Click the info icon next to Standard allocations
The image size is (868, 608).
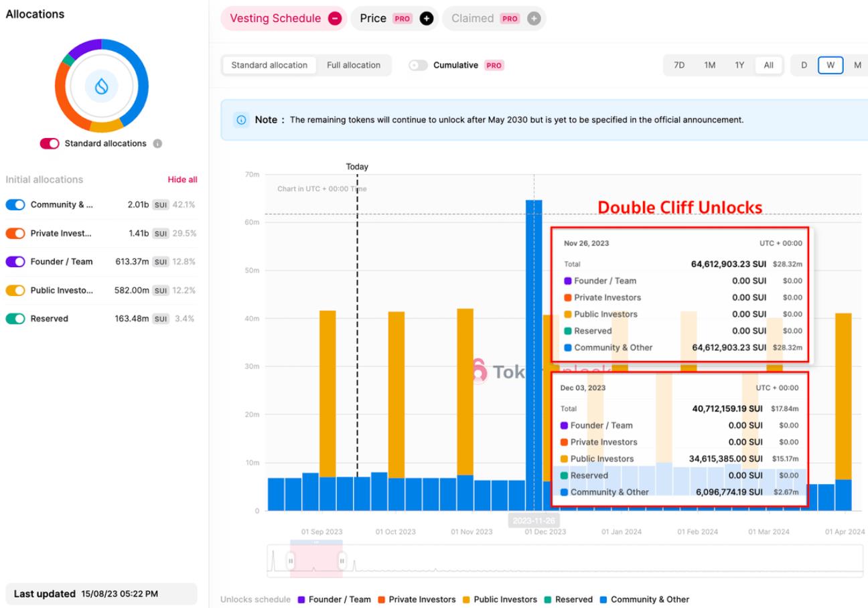[x=157, y=143]
